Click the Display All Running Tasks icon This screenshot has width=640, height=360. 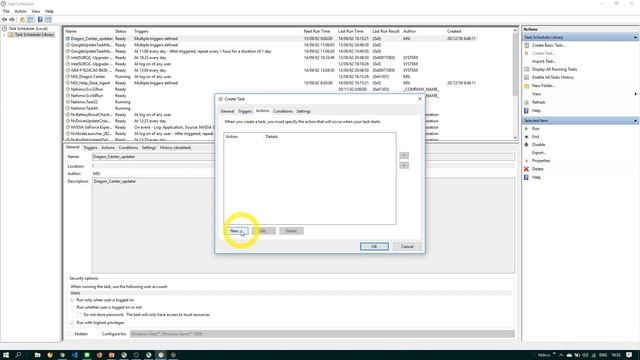[527, 69]
